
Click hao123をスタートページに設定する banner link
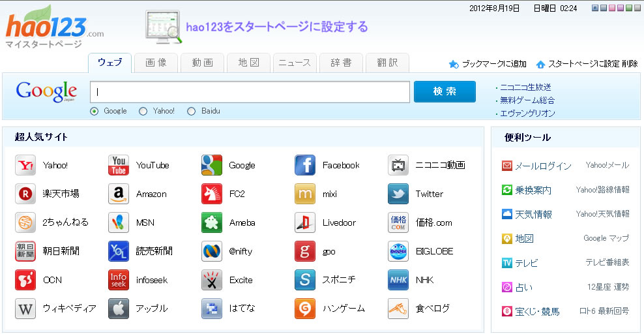tap(277, 27)
